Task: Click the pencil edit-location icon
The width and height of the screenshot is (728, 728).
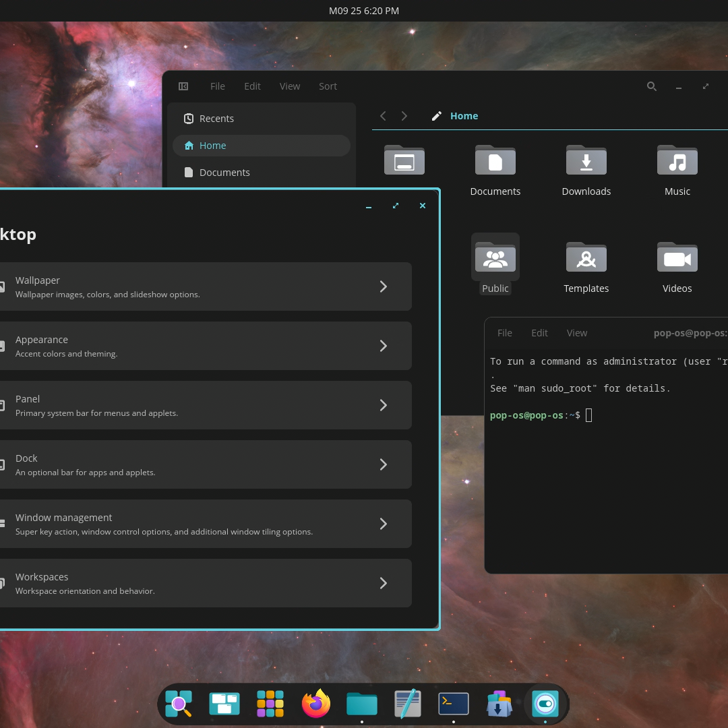Action: [x=436, y=116]
